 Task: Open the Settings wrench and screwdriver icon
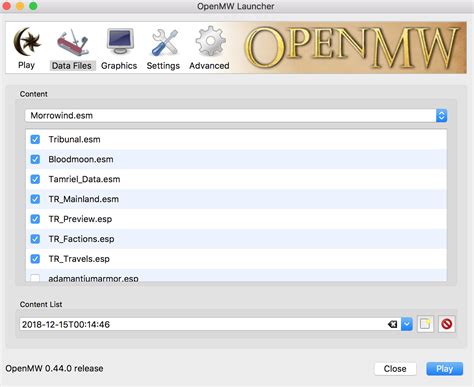(x=164, y=42)
